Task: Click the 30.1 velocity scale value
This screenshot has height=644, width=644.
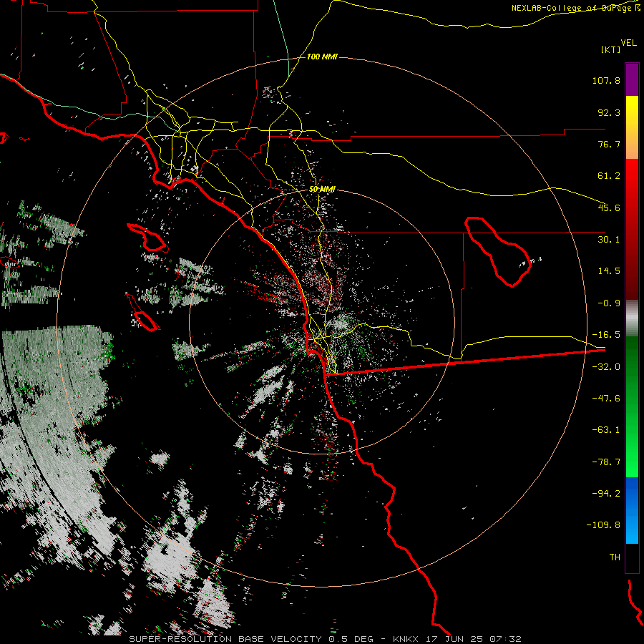Action: pyautogui.click(x=609, y=240)
